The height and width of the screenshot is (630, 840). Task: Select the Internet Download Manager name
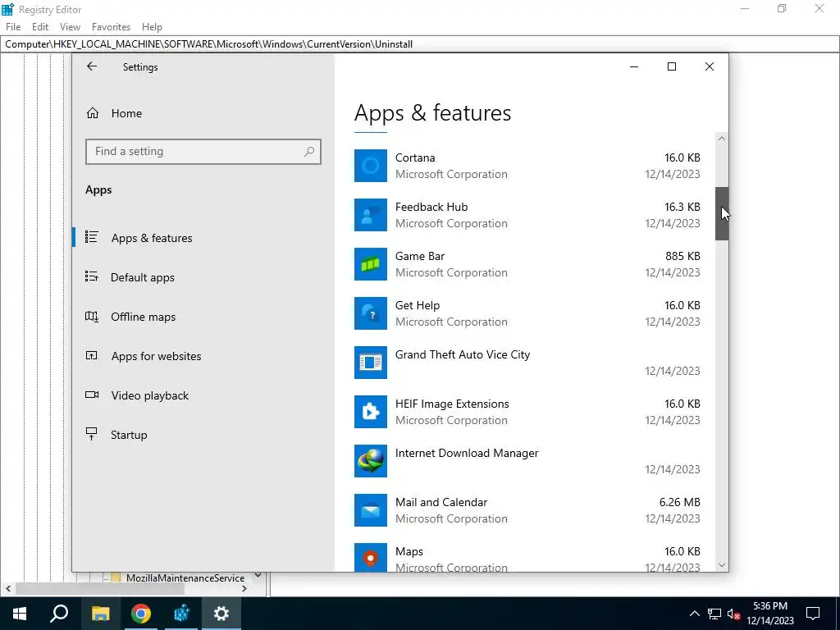coord(467,453)
